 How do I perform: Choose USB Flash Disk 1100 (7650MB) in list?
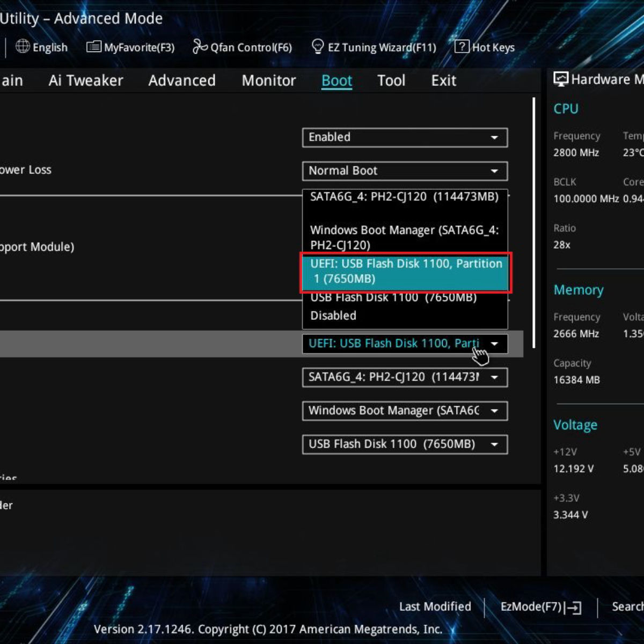[405, 298]
